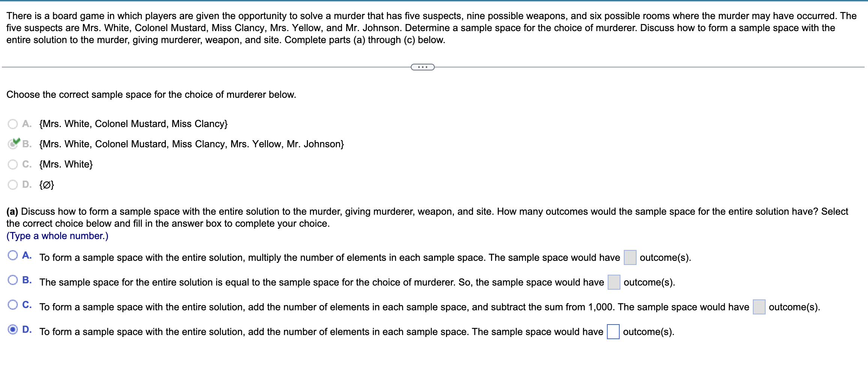Click the {Ø} empty set label
868x368 pixels.
pyautogui.click(x=47, y=184)
